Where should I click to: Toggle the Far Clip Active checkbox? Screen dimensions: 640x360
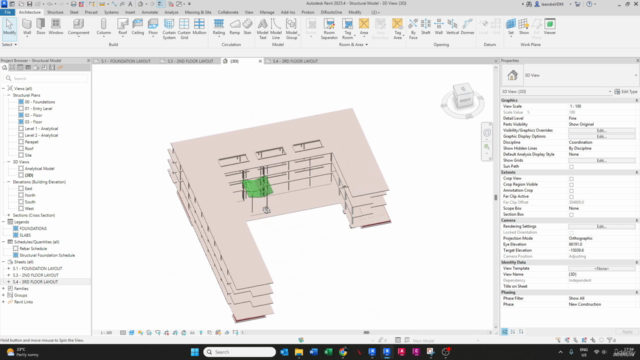(x=571, y=197)
